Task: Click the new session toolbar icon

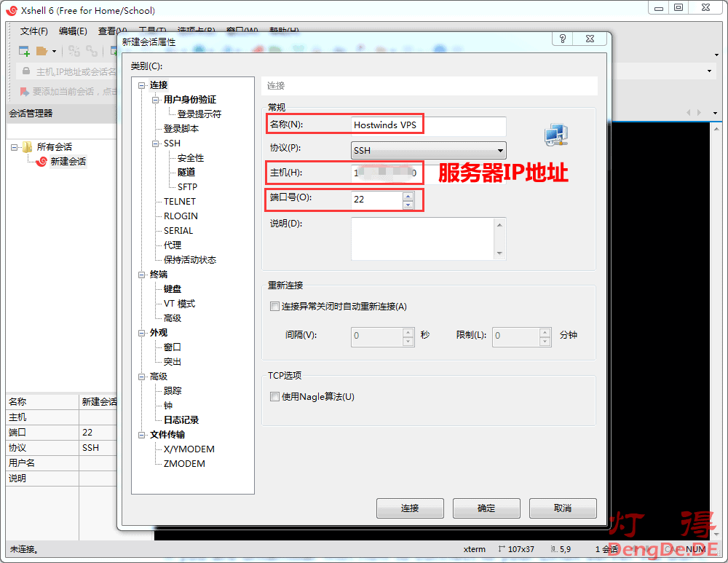Action: click(24, 51)
